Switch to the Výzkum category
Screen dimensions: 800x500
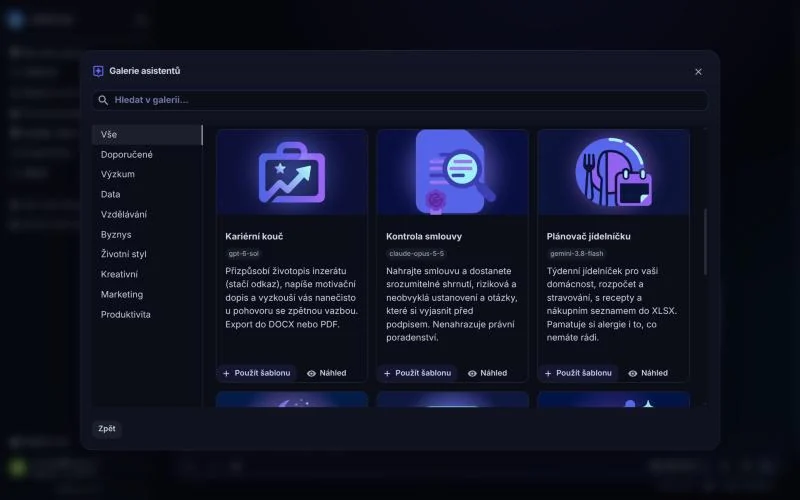coord(147,174)
